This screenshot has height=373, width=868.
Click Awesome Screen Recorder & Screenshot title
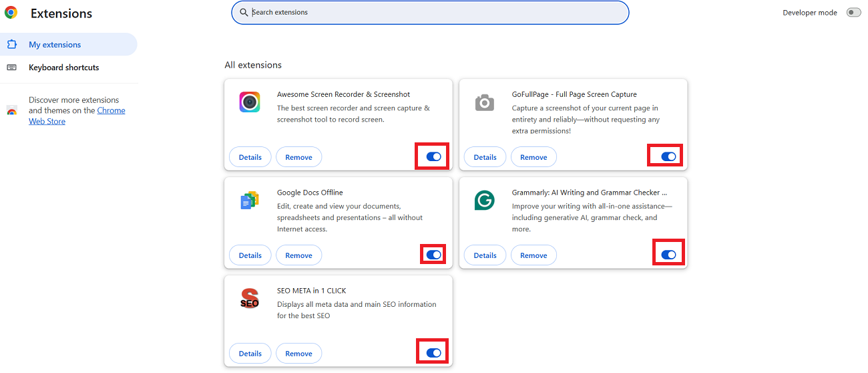[x=343, y=94]
